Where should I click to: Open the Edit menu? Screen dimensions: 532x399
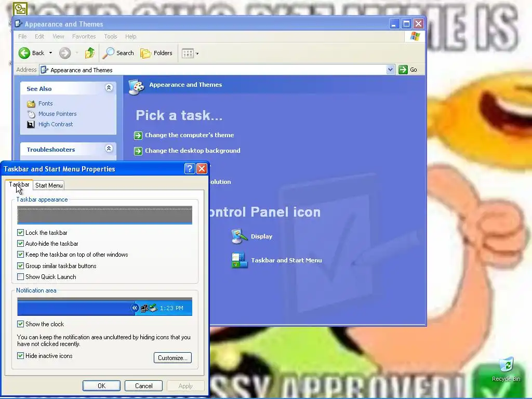[39, 36]
